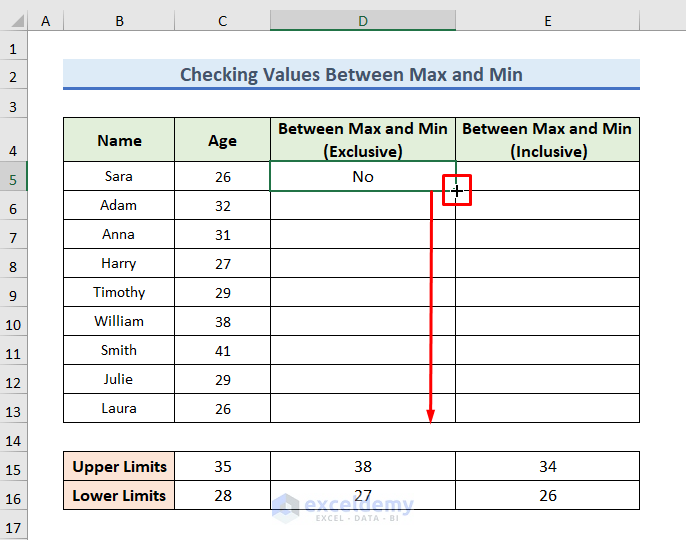The image size is (686, 540).
Task: Click empty Exclusive cell in Adam's row
Action: click(x=363, y=205)
